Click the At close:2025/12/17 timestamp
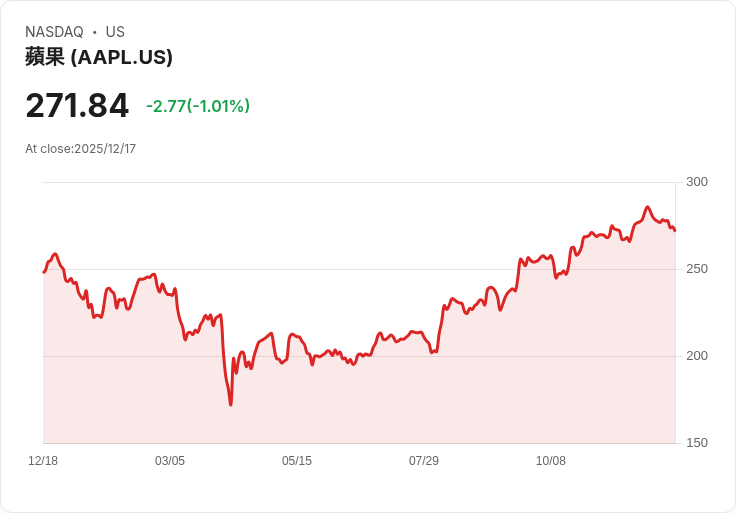This screenshot has width=736, height=513. click(x=80, y=149)
